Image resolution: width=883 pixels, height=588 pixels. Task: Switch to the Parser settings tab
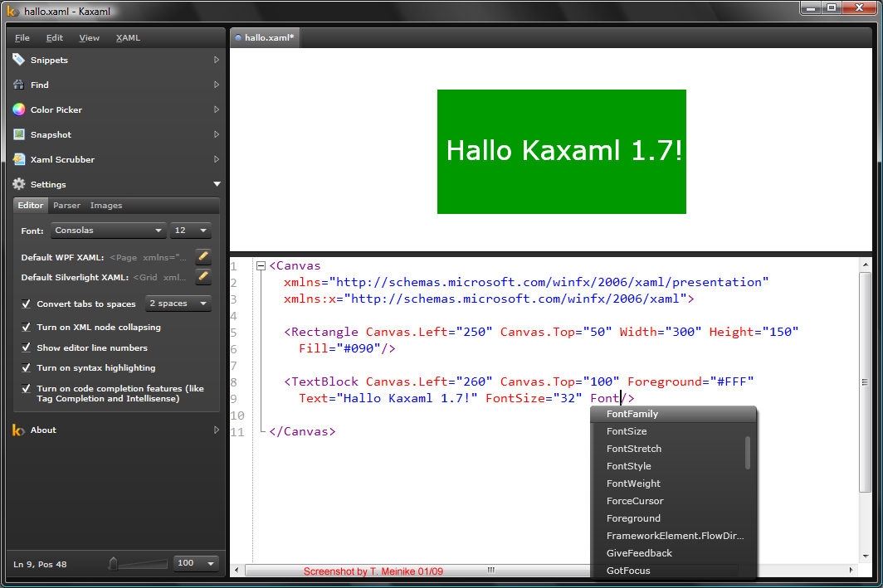point(66,206)
